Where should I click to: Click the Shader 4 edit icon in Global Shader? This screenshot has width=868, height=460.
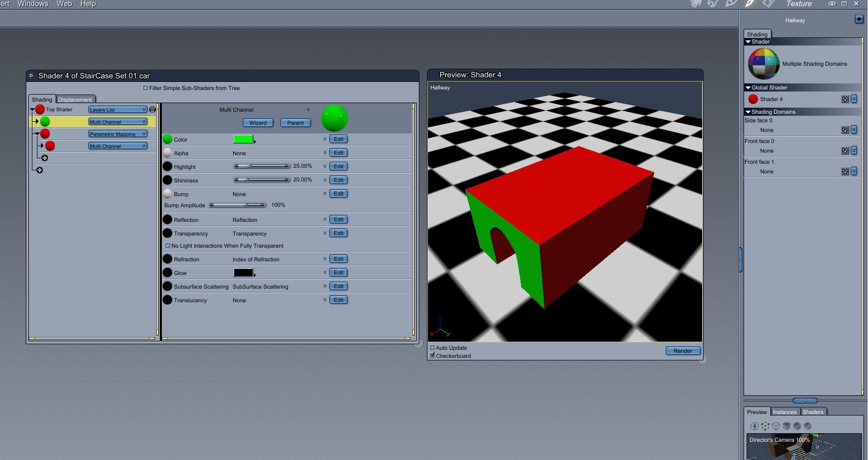(x=845, y=99)
